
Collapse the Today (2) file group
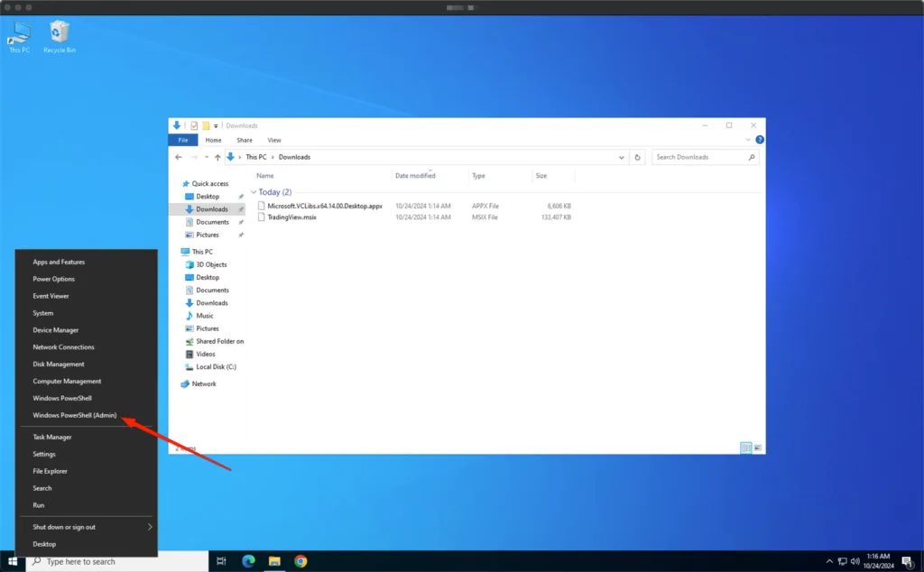tap(254, 192)
